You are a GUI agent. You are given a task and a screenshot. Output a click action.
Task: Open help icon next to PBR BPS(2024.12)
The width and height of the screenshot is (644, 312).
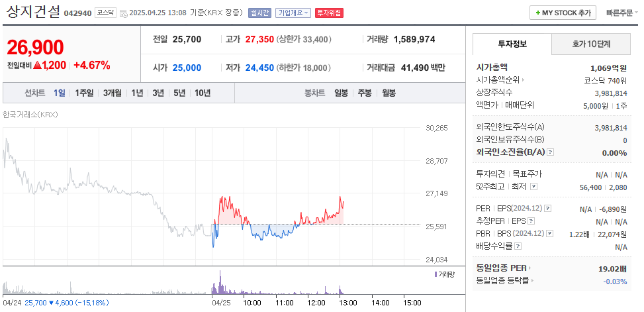pos(550,234)
